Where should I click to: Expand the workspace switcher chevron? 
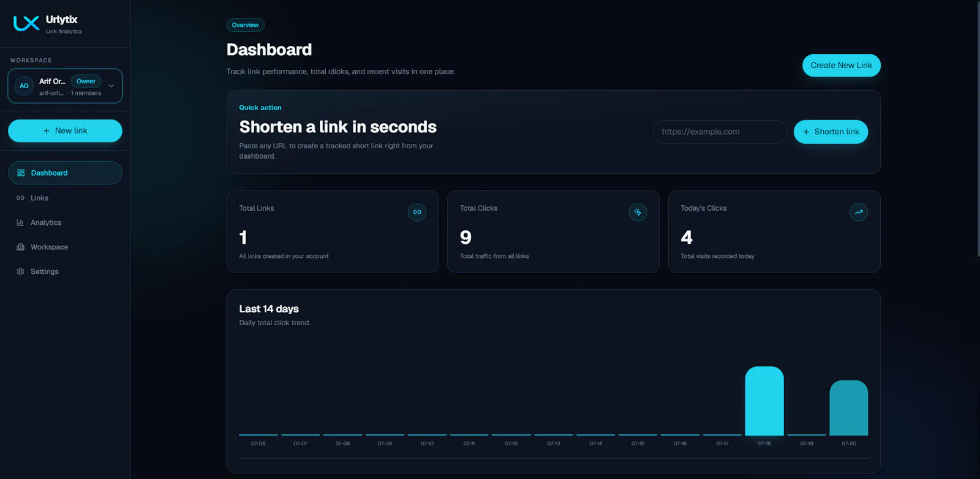(111, 86)
